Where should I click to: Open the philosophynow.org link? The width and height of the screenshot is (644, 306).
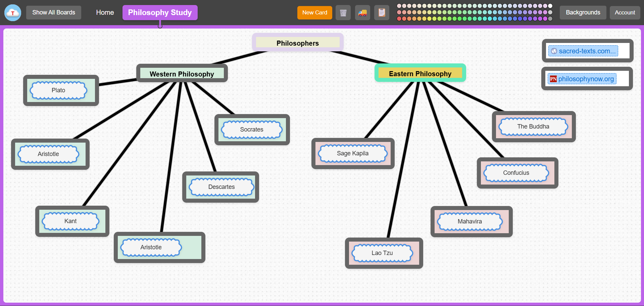click(x=586, y=79)
